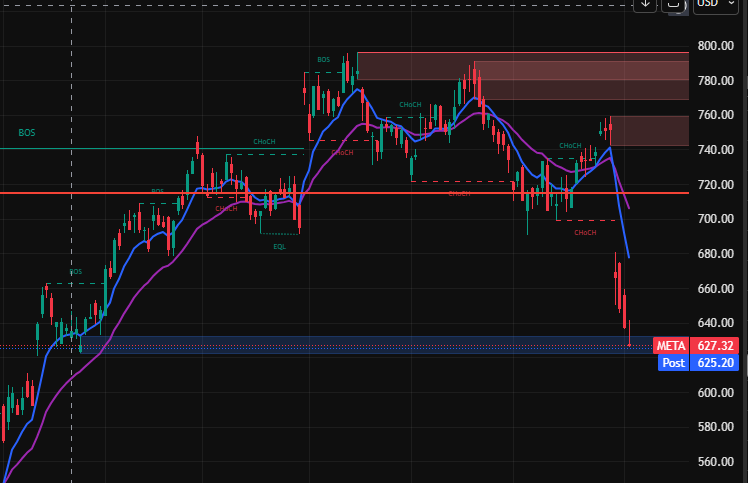The image size is (748, 483).
Task: Click the 580.00 price axis label
Action: tap(716, 427)
